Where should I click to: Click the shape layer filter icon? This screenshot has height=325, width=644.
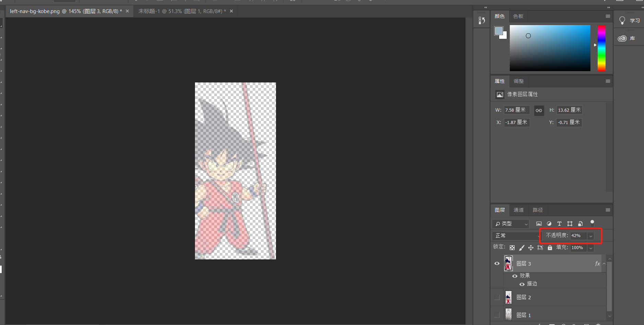click(570, 224)
